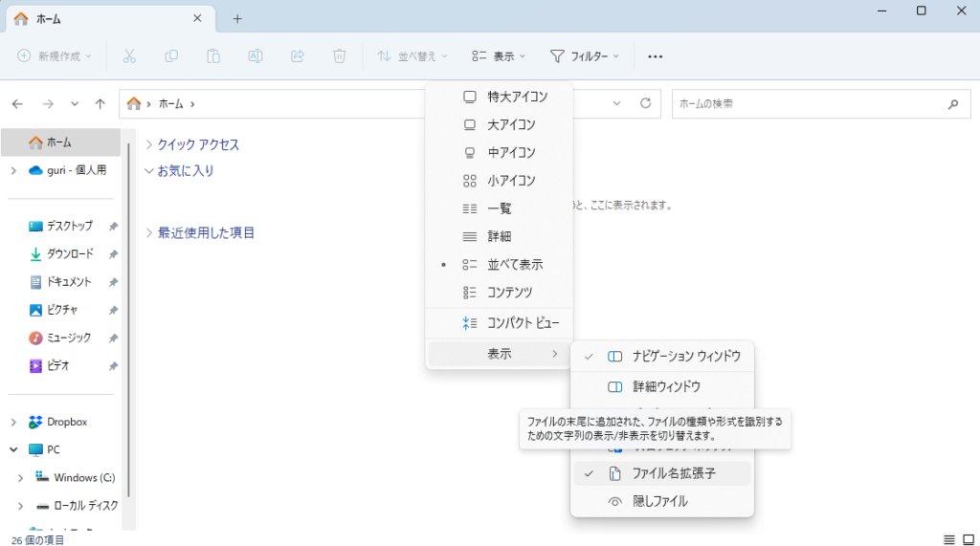Image resolution: width=980 pixels, height=546 pixels.
Task: Expand the クイック アクセス section
Action: click(x=148, y=144)
